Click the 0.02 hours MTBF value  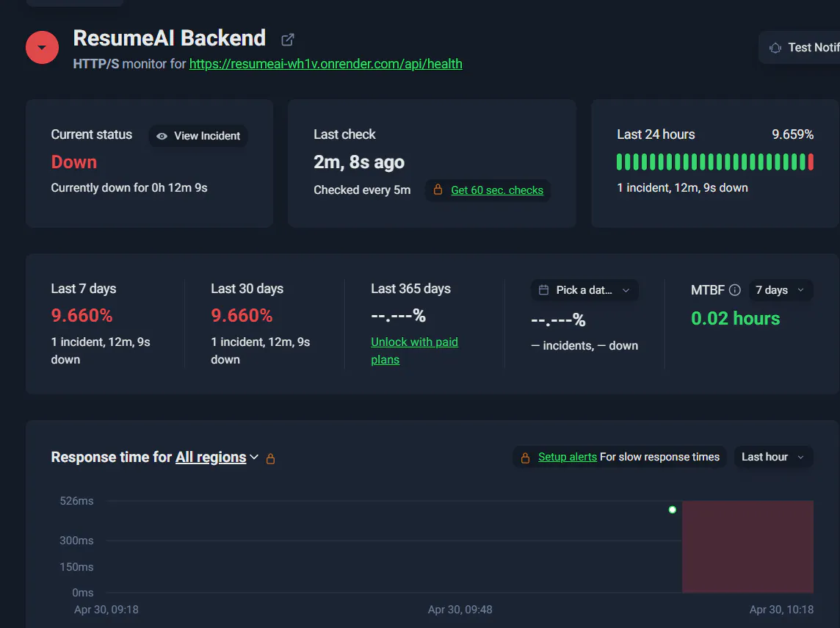click(x=735, y=318)
